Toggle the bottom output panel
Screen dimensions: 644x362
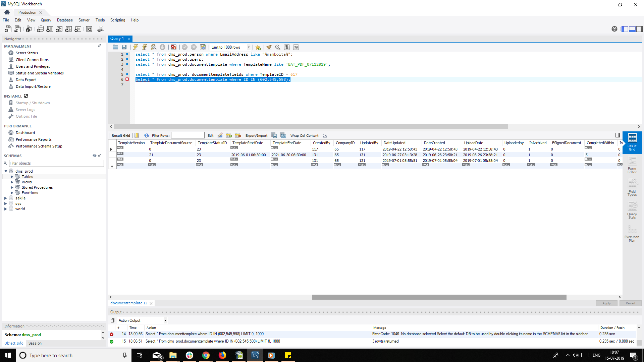pos(632,29)
